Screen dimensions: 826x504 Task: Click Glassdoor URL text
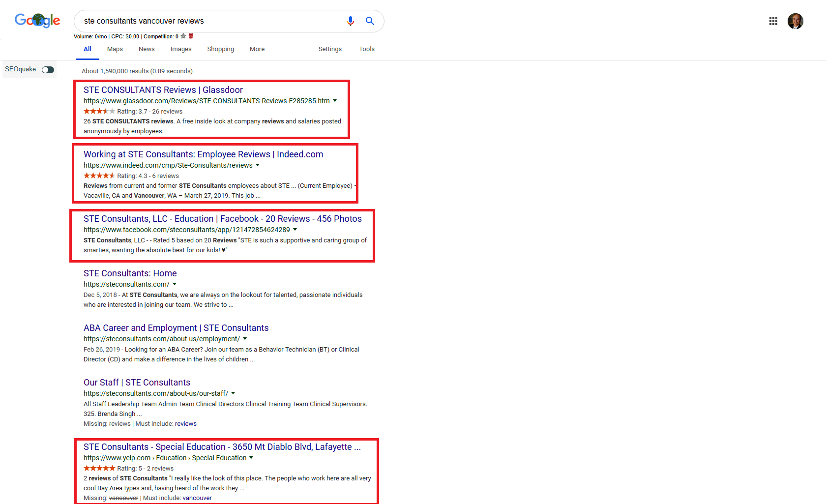[x=206, y=101]
